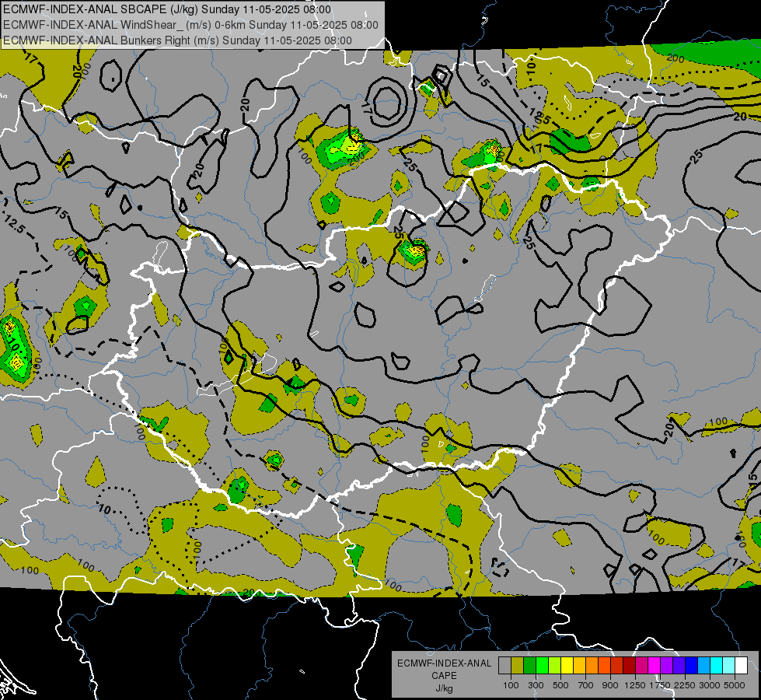Viewport: 761px width, 700px height.
Task: Click the 3000 legend value
Action: [710, 685]
